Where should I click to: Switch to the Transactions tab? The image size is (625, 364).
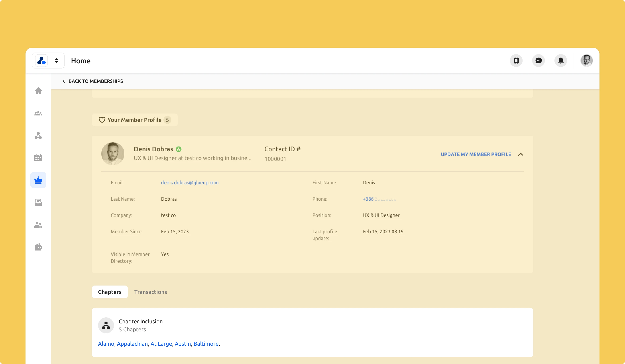click(150, 292)
